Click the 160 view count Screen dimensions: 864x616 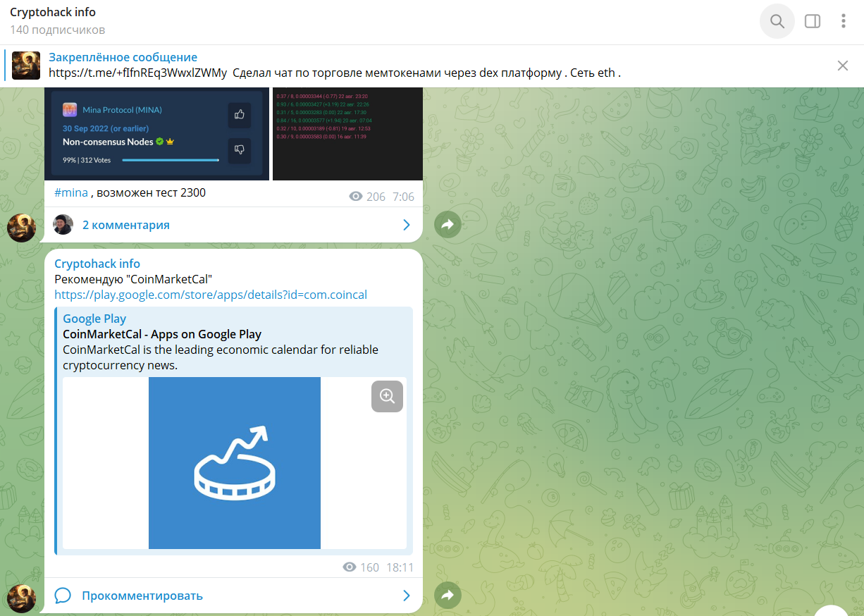(x=369, y=567)
